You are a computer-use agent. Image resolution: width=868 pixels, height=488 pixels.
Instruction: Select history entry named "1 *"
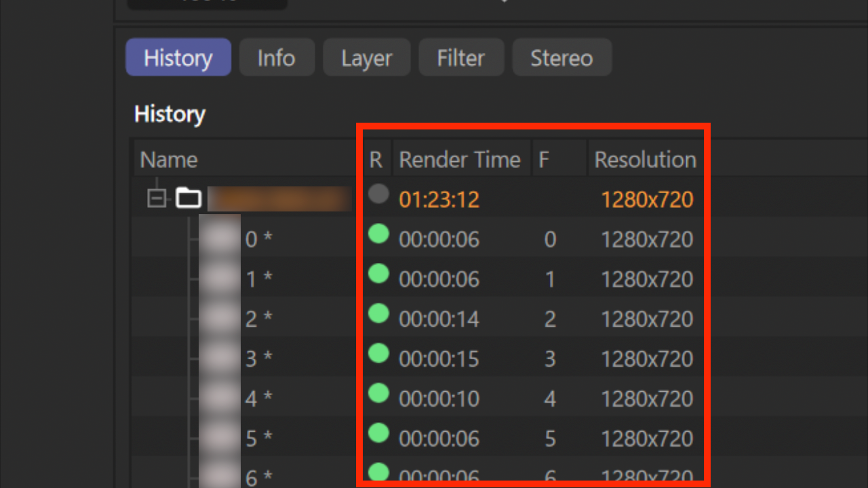point(258,279)
